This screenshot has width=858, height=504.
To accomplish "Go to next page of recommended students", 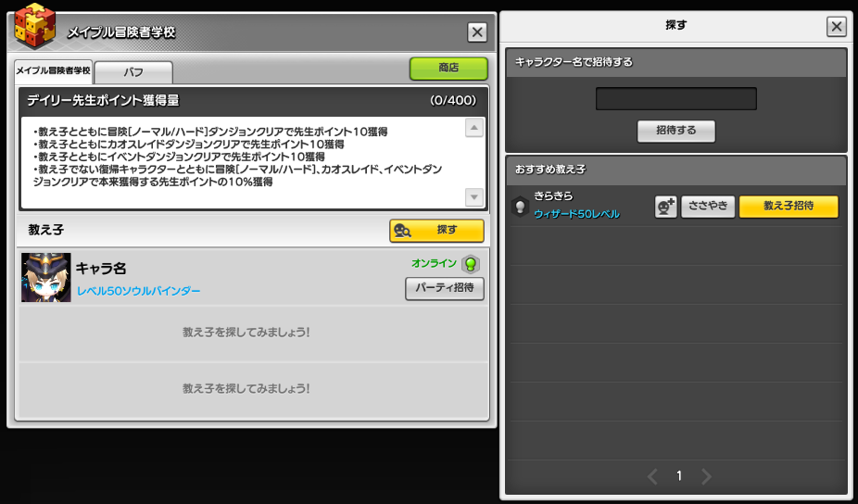I will [706, 476].
